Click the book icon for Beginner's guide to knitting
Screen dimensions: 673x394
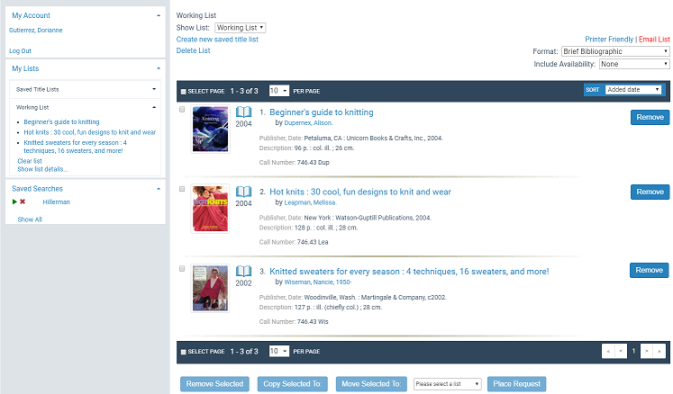(243, 112)
